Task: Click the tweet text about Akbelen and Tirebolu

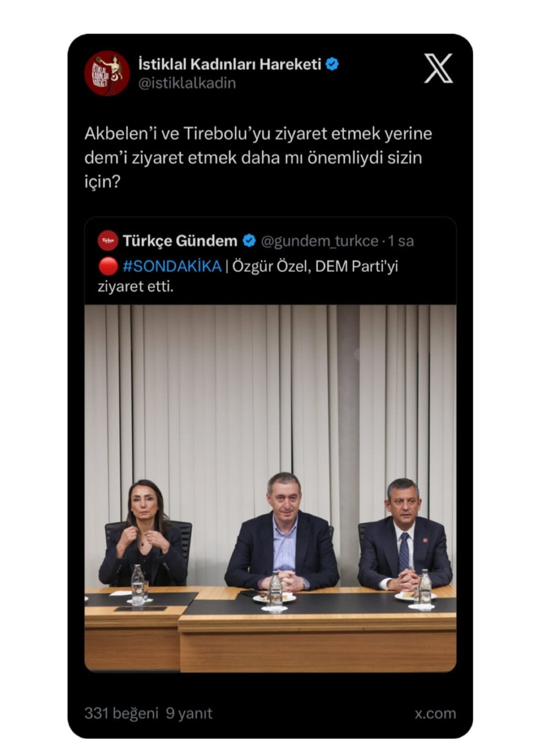Action: click(258, 157)
